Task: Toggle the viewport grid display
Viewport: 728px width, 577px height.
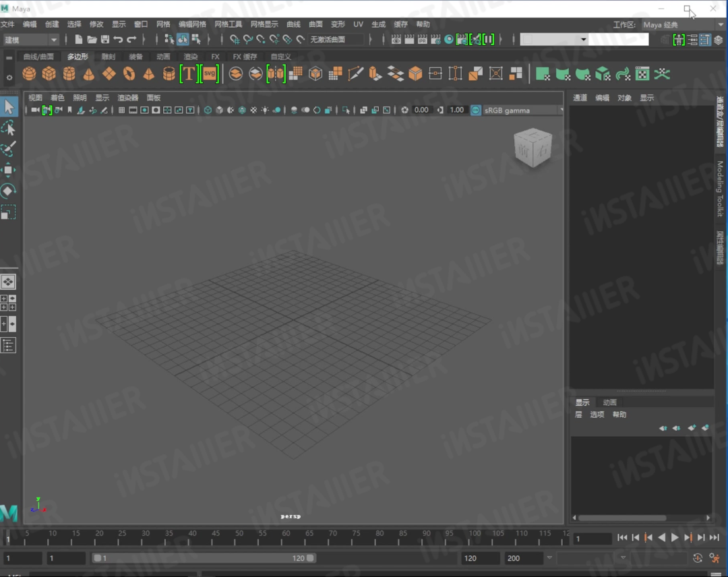Action: point(121,110)
